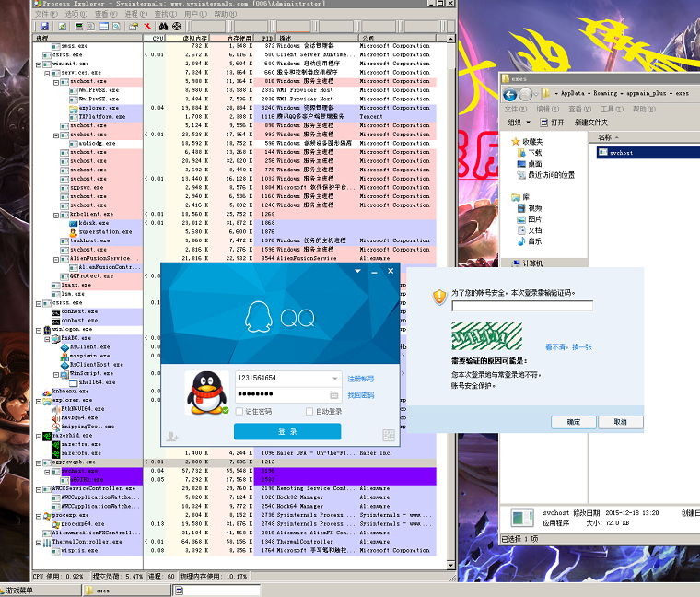Open the 文件 menu in Process Explorer
This screenshot has width=700, height=597.
(x=46, y=14)
